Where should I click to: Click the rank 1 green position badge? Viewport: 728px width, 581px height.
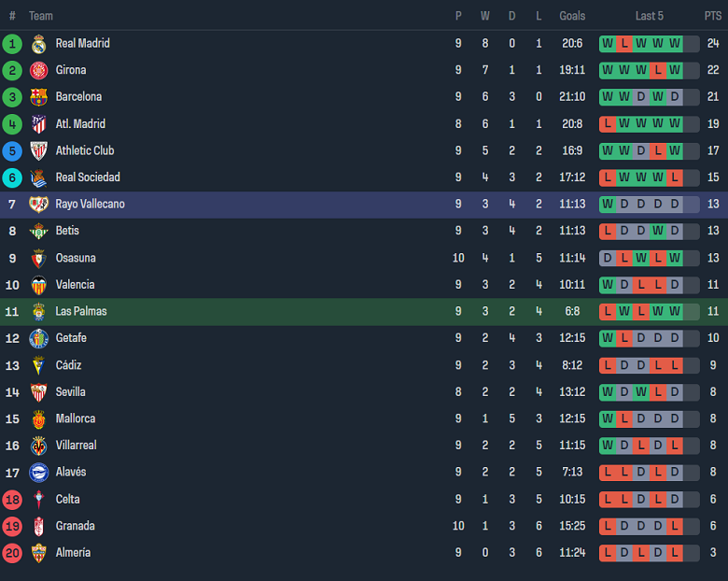tap(12, 44)
